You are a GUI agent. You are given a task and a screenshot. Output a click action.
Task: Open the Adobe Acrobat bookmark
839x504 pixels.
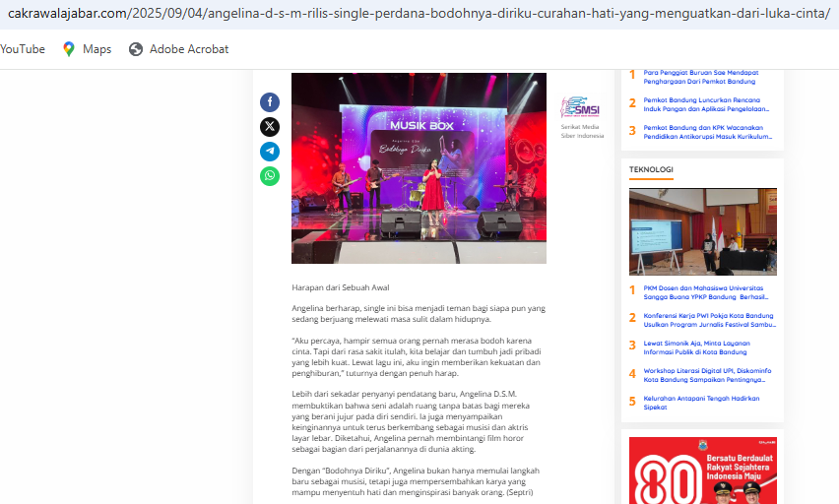point(178,49)
